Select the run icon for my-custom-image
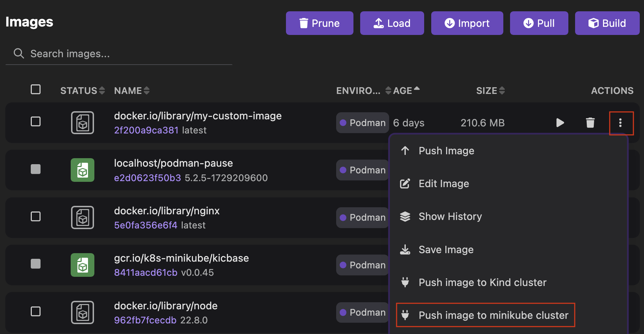This screenshot has width=644, height=334. 560,123
